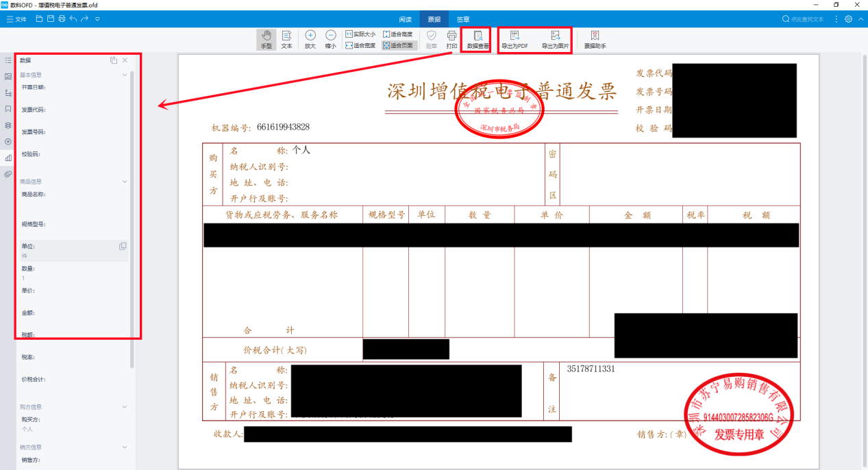Launch the 票据助手 assistant
Screen dimensions: 868x470
click(x=595, y=39)
